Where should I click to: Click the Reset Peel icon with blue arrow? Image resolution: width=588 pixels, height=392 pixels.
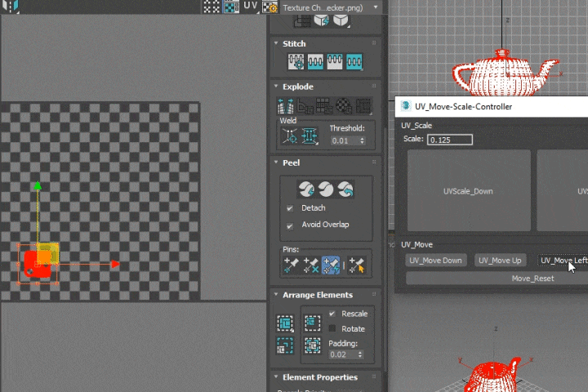pyautogui.click(x=345, y=189)
